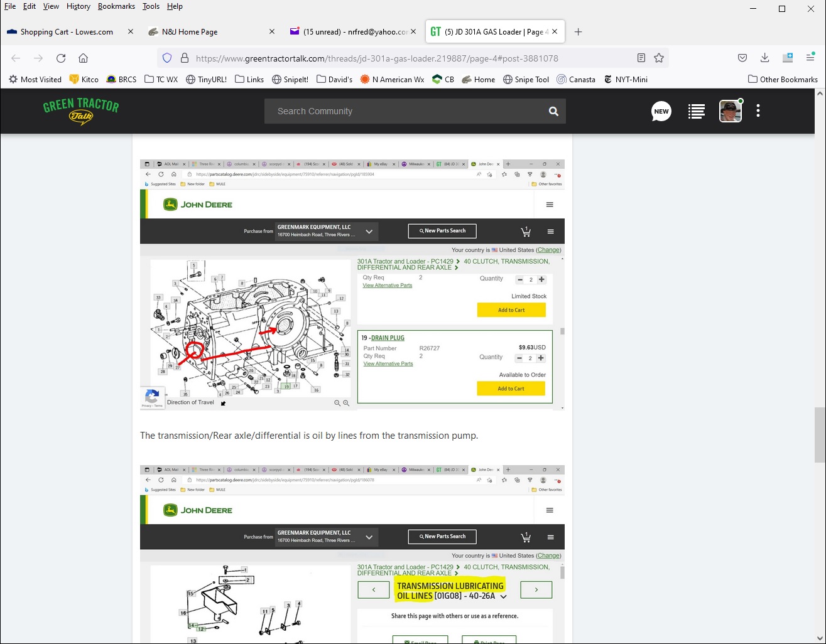This screenshot has height=644, width=826.
Task: Open the NYT-Mini bookmark
Action: 626,80
